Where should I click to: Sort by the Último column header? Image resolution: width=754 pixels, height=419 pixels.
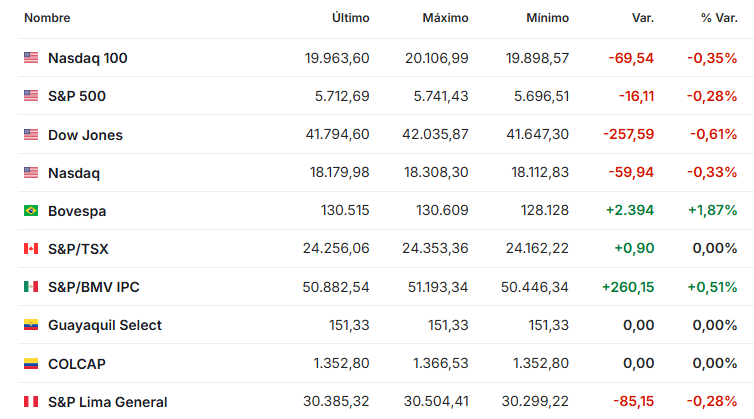click(351, 18)
